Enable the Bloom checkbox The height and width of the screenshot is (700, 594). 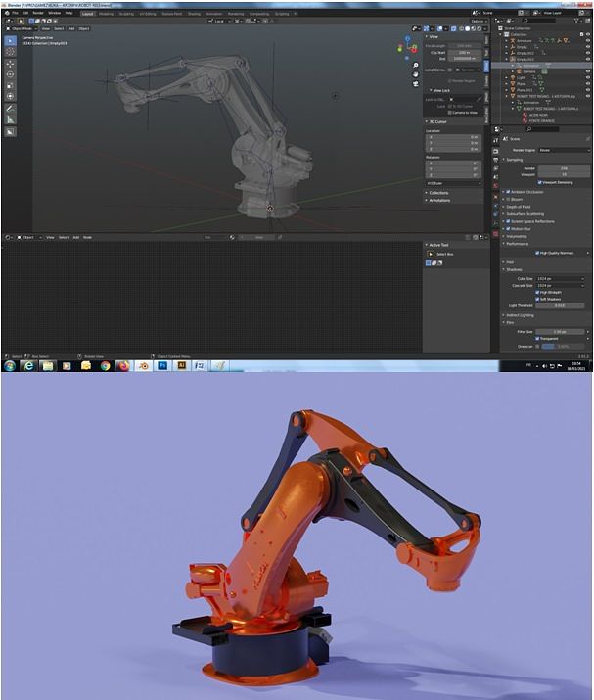pyautogui.click(x=510, y=199)
